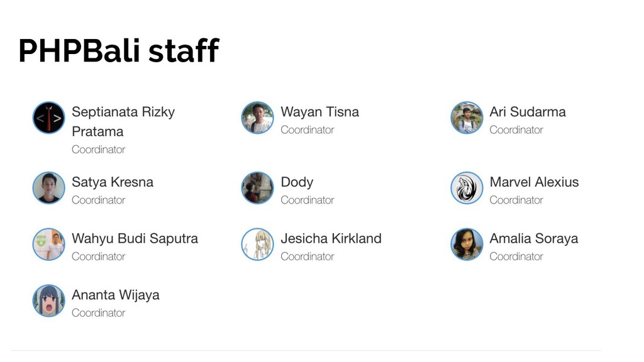The width and height of the screenshot is (644, 362).
Task: Select Satya Kresna's profile picture
Action: 48,188
